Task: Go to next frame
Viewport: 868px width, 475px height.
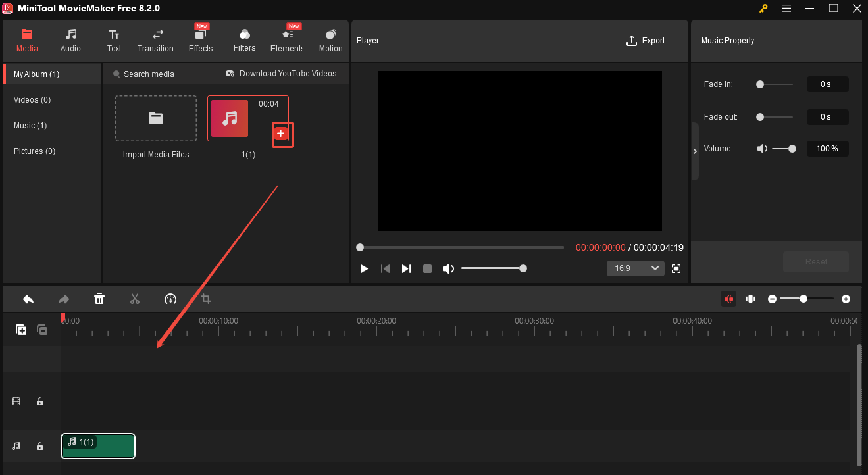Action: pos(406,268)
